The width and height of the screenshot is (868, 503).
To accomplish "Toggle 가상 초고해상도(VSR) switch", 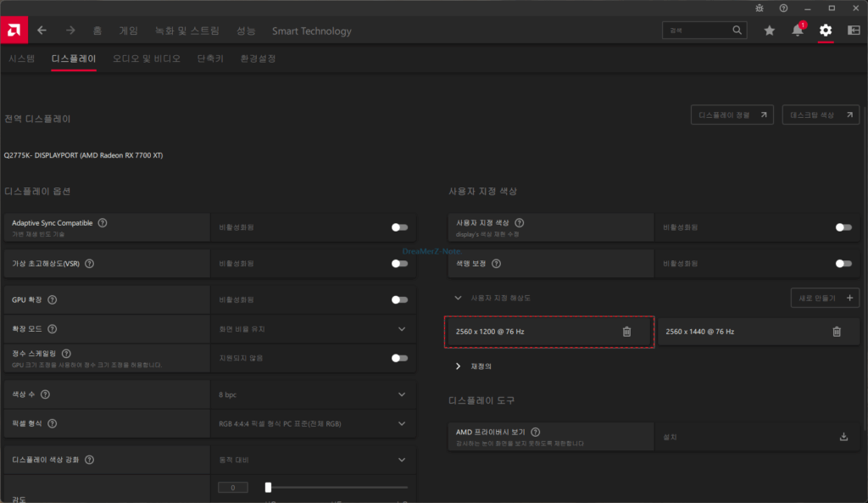I will (399, 264).
